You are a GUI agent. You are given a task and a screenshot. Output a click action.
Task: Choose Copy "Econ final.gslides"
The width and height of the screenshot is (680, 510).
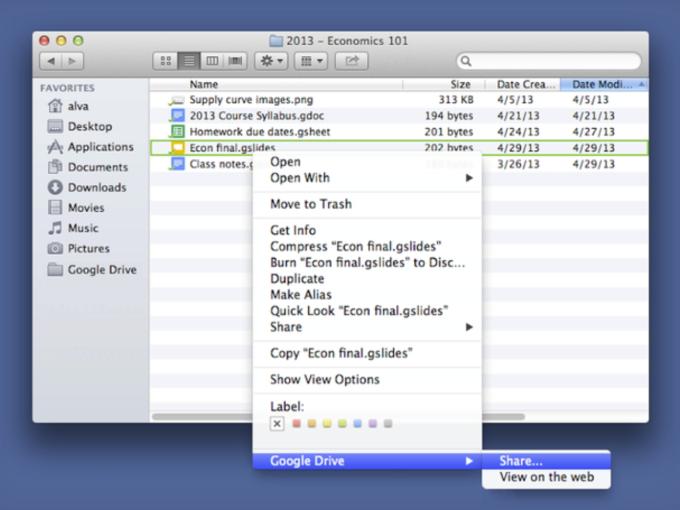pyautogui.click(x=367, y=353)
